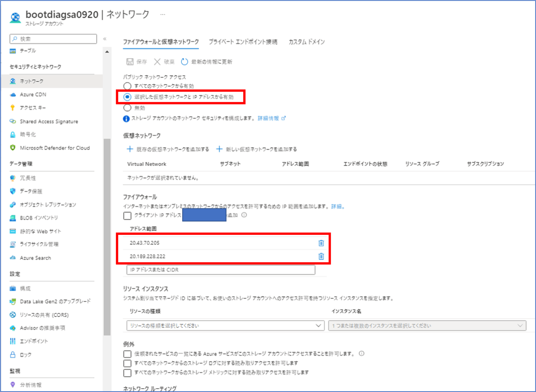
Task: Click Data Lake Gen2 upgrade icon
Action: click(13, 302)
